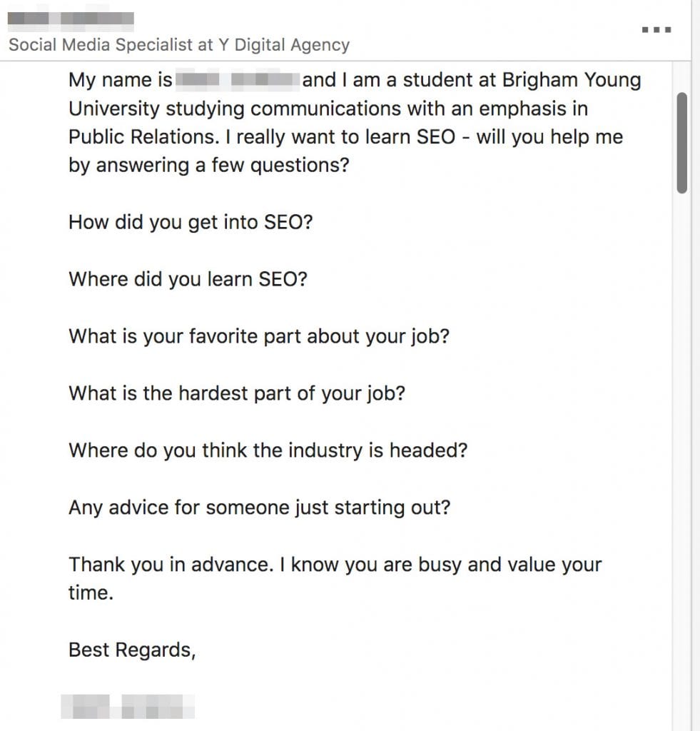Click the Social Media Specialist headline
This screenshot has height=731, width=700.
(178, 45)
